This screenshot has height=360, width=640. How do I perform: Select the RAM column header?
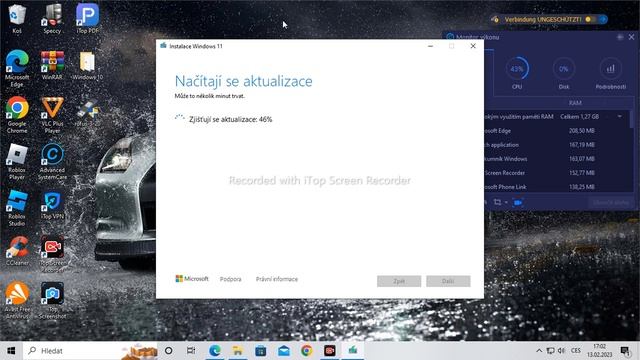tap(575, 103)
